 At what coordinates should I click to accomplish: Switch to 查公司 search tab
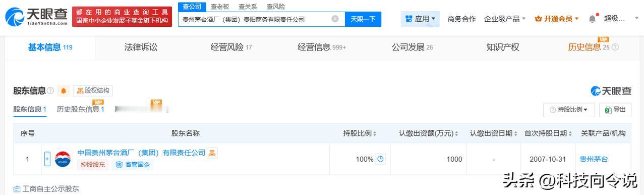click(x=192, y=7)
